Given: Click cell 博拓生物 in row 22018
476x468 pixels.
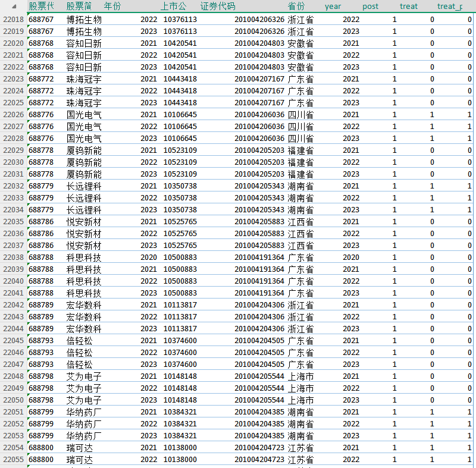Looking at the screenshot, I should tap(84, 20).
